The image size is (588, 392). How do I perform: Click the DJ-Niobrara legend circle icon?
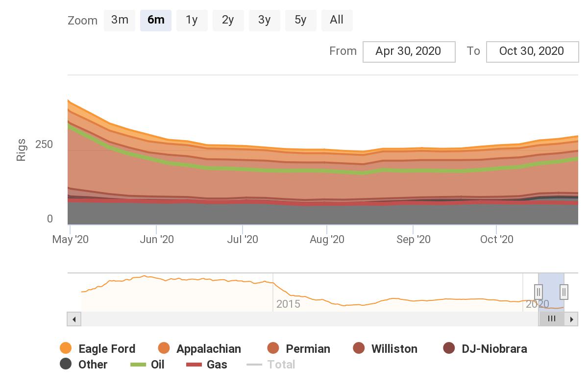(x=449, y=348)
